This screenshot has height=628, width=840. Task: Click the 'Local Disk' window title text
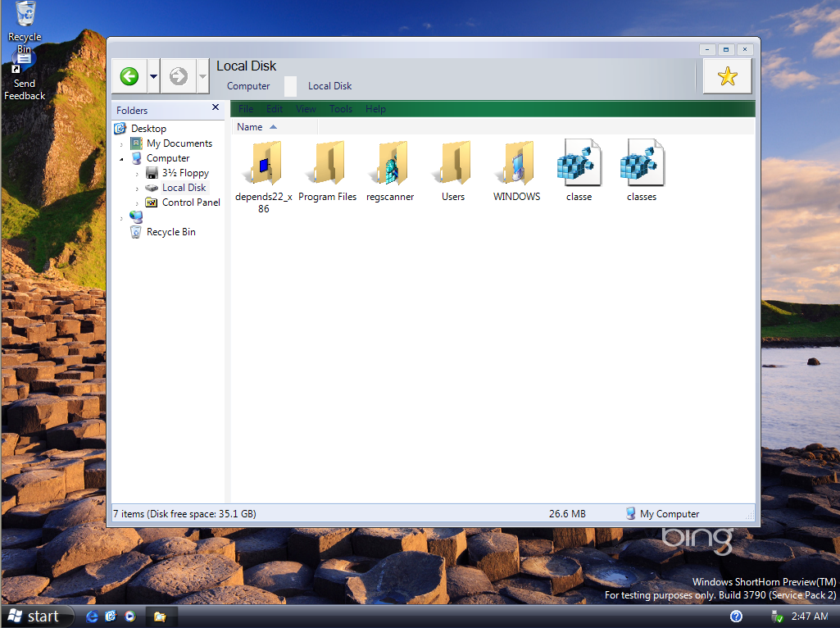[x=246, y=66]
